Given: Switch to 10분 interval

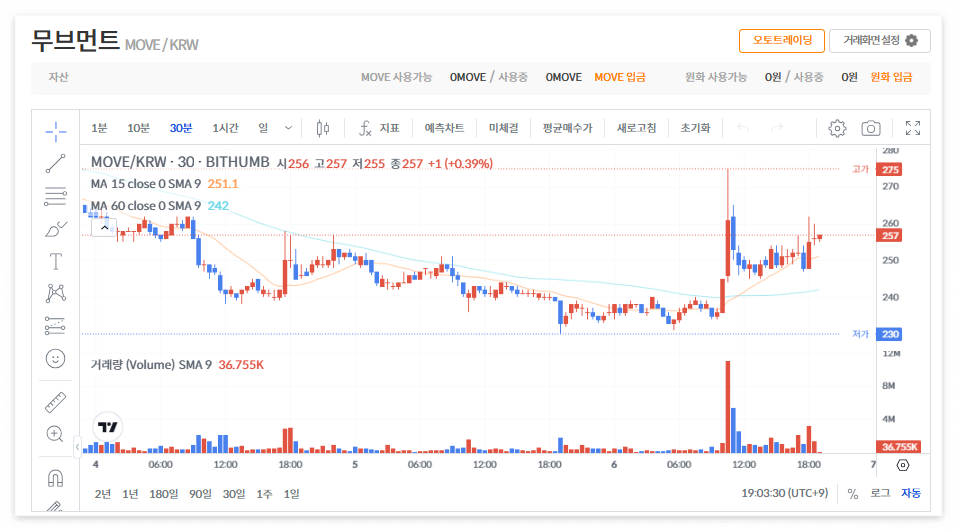Looking at the screenshot, I should click(x=139, y=128).
